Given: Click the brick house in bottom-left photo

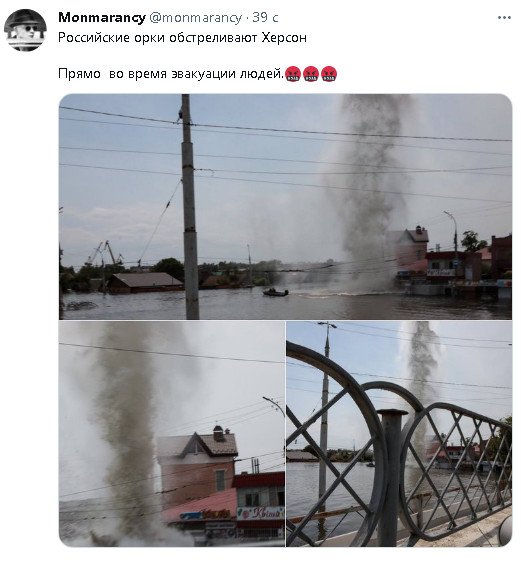Looking at the screenshot, I should [x=198, y=465].
